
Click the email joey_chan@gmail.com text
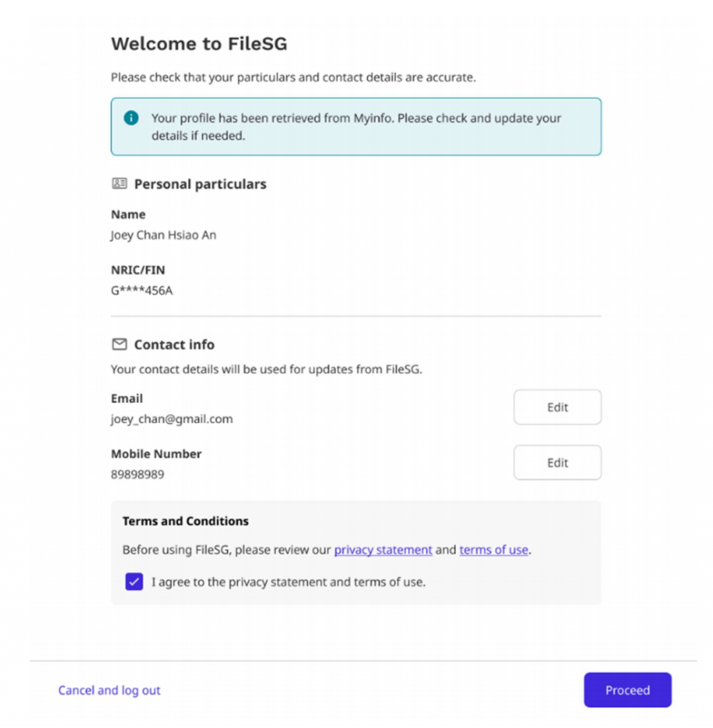click(x=171, y=419)
